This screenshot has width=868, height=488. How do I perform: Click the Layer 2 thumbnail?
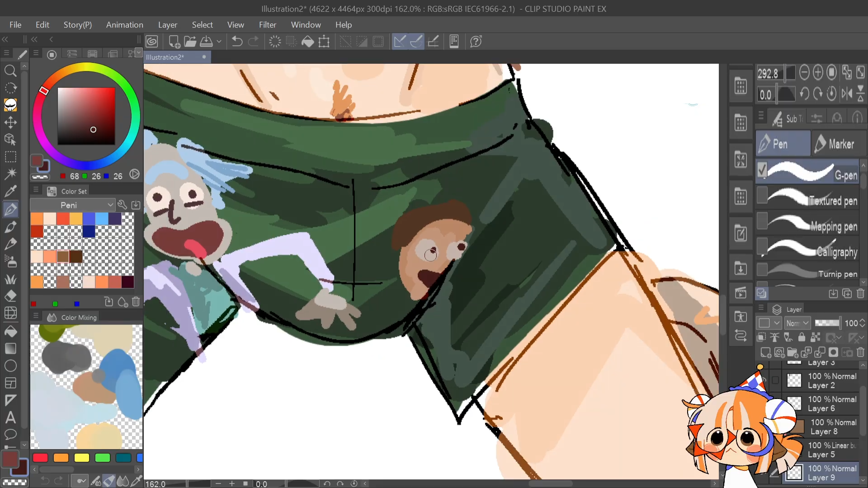[794, 380]
